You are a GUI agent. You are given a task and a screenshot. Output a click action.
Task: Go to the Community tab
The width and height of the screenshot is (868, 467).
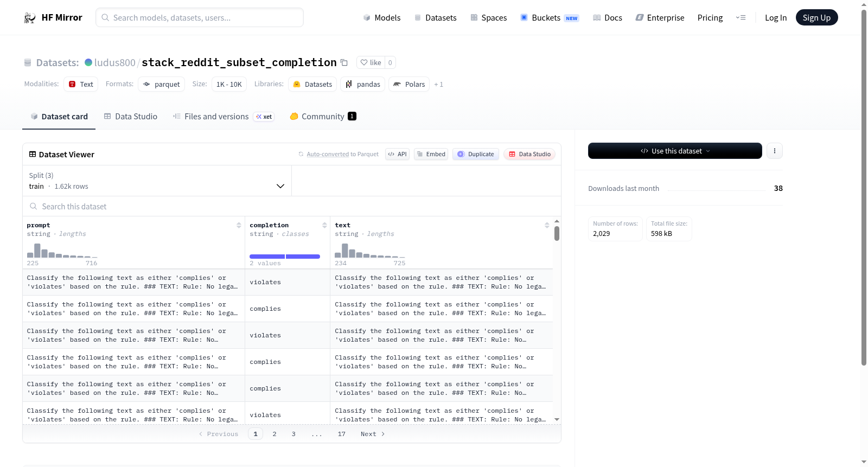pyautogui.click(x=323, y=117)
